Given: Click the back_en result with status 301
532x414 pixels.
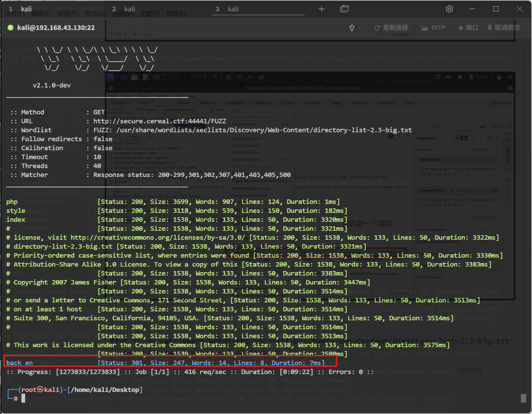Looking at the screenshot, I should (x=165, y=363).
